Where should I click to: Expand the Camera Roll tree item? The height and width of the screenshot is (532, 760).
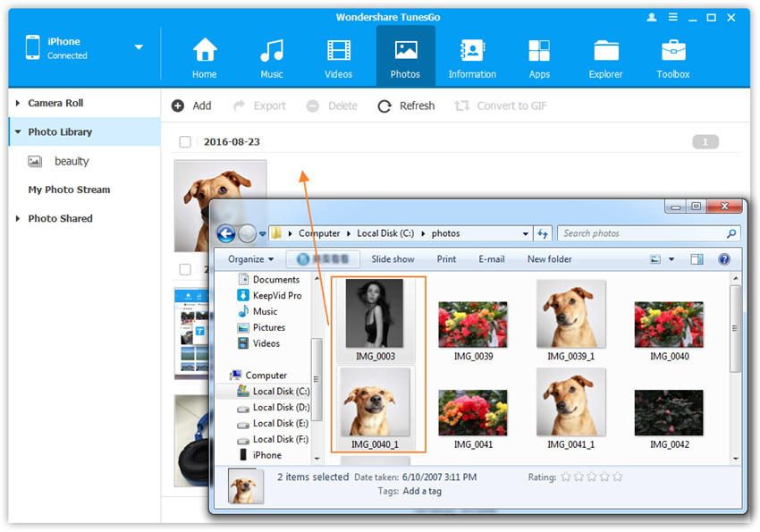tap(18, 103)
